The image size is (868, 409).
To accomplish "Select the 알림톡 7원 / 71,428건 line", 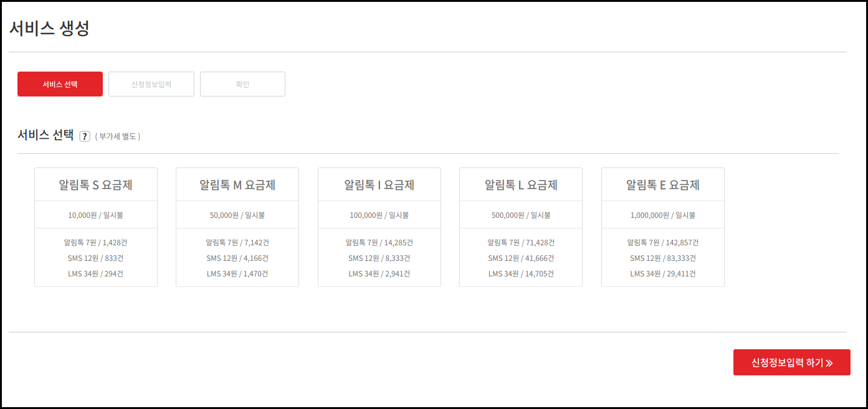I will tap(521, 243).
